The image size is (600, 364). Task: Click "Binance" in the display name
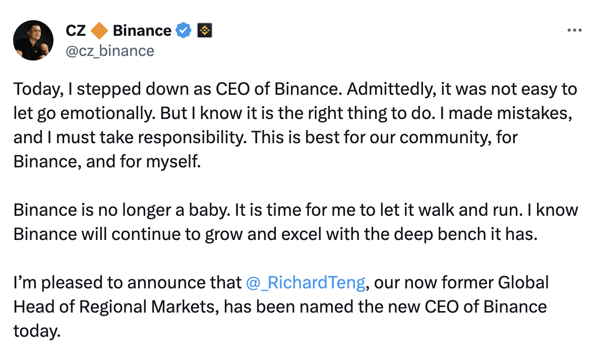[x=142, y=31]
